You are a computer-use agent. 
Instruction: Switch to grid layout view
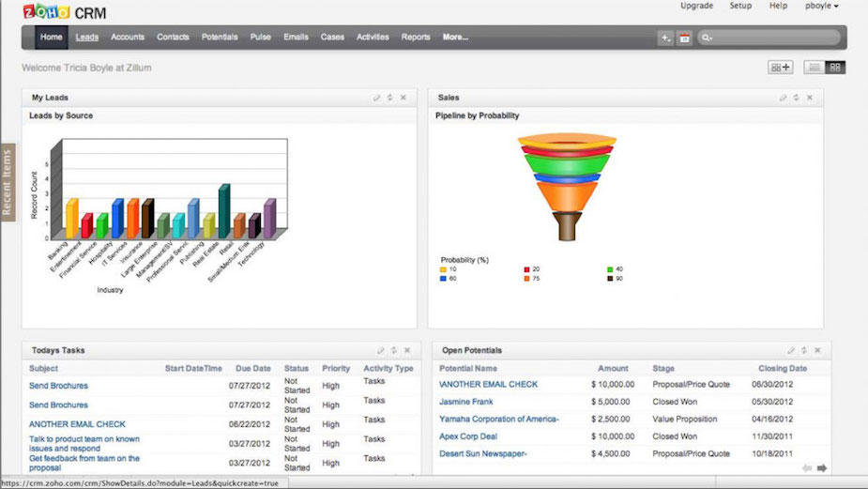pyautogui.click(x=834, y=68)
